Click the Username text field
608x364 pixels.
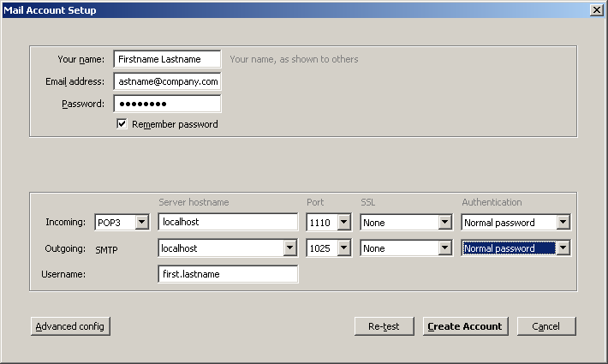pos(227,274)
